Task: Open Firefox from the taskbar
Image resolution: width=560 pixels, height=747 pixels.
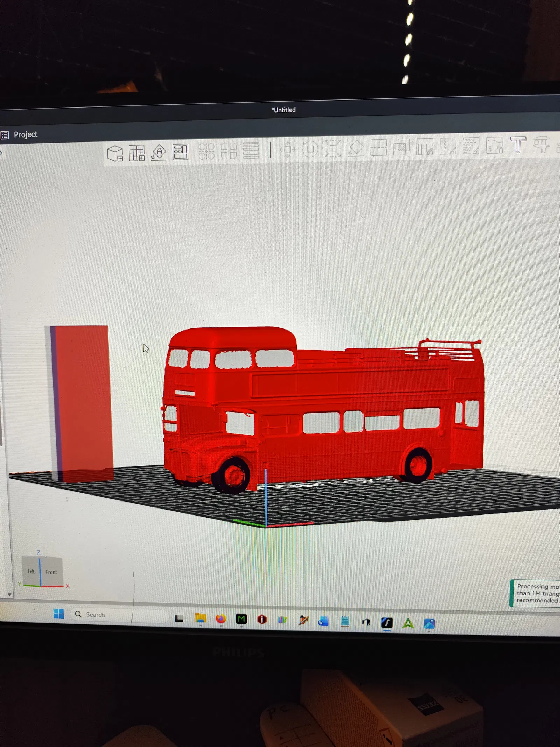Action: pos(221,619)
